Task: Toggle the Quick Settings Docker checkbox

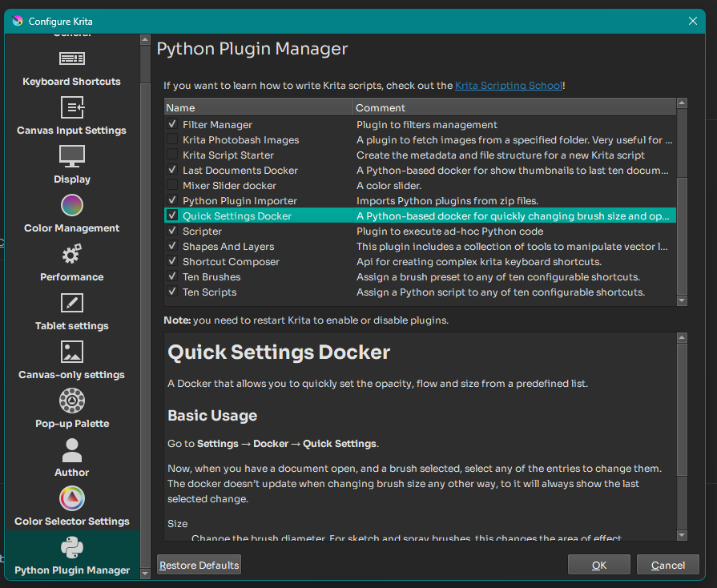Action: [172, 215]
